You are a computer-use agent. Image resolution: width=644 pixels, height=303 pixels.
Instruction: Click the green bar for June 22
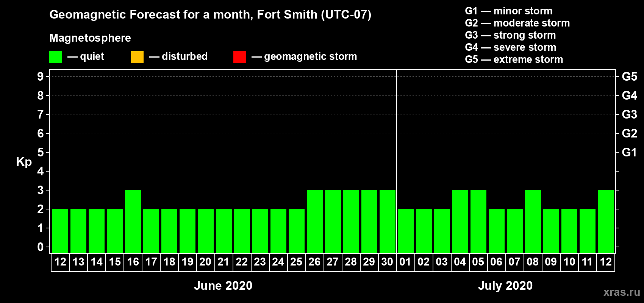[x=242, y=231]
